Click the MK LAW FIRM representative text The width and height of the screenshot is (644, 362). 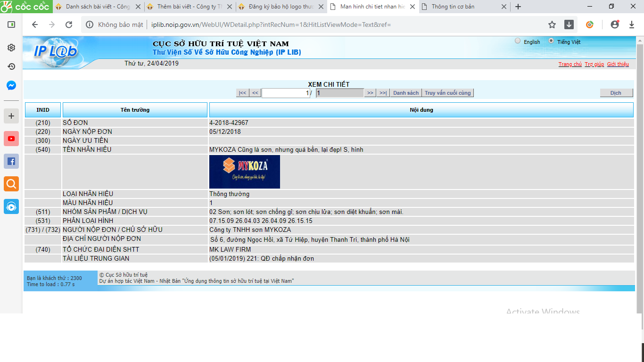(230, 249)
